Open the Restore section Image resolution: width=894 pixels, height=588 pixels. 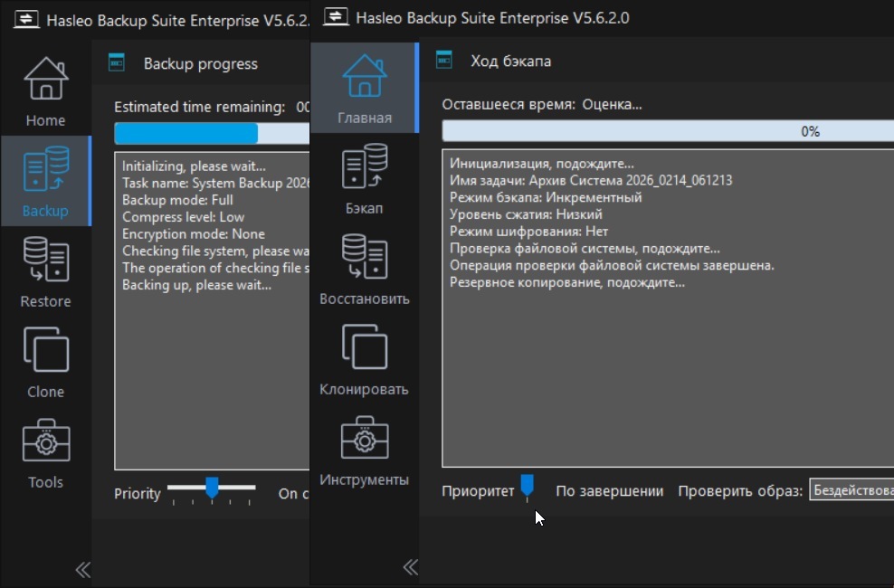pyautogui.click(x=45, y=271)
